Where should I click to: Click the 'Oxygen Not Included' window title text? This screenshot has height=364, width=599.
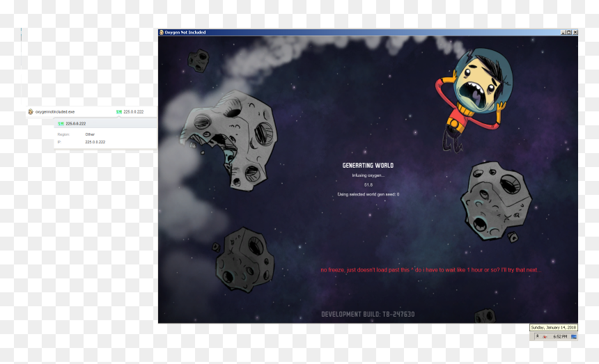[185, 33]
